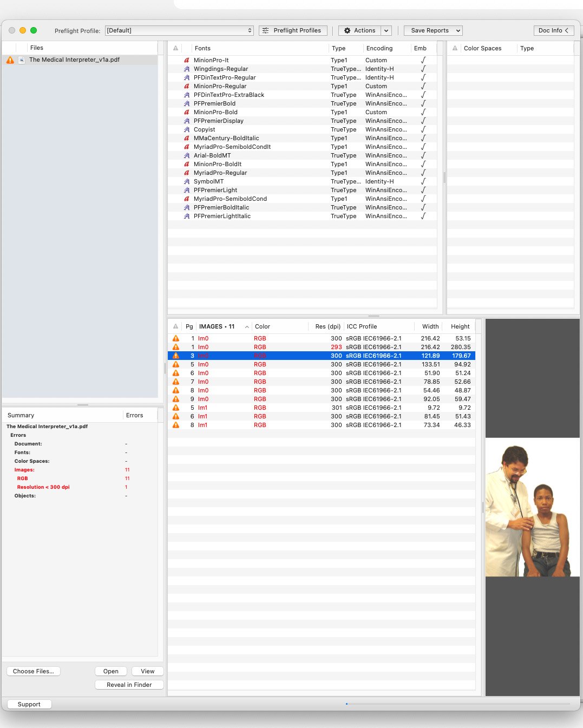
Task: Click the warning icon on the page 9 image row
Action: click(176, 399)
